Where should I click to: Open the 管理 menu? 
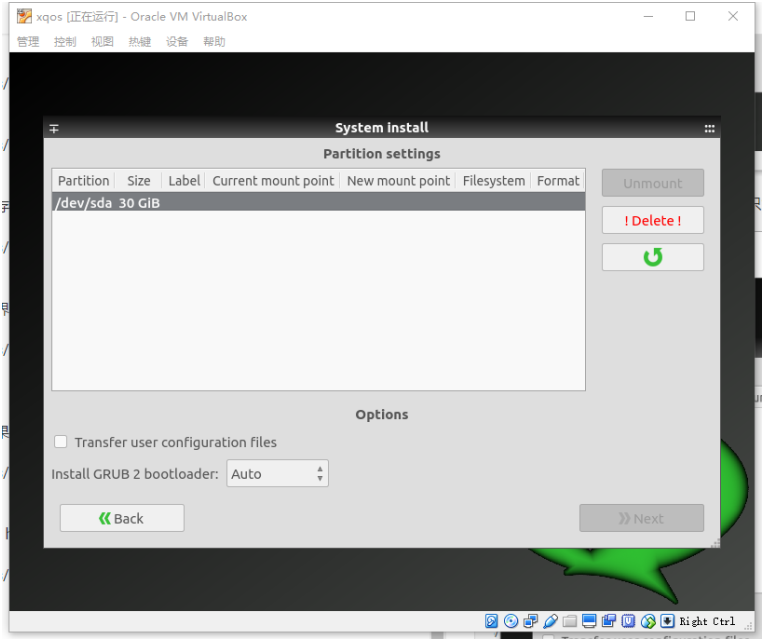click(28, 42)
